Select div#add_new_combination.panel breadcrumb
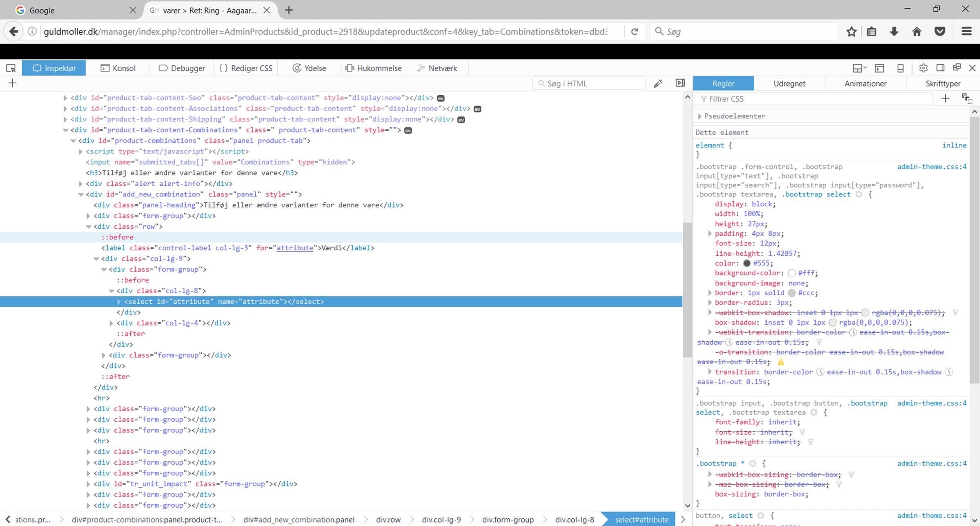980x526 pixels. [x=298, y=519]
